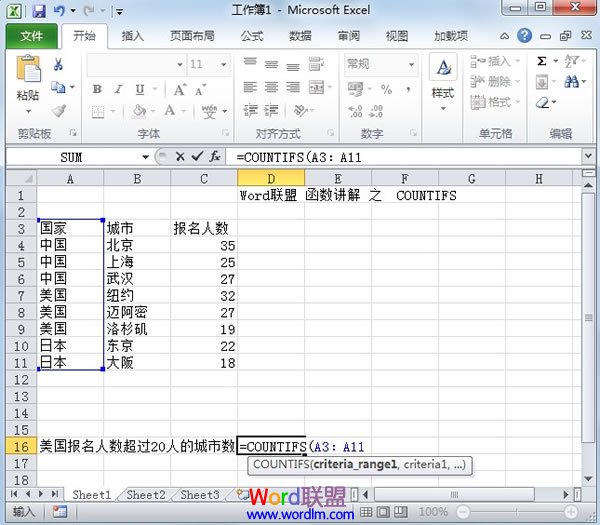Click the Paste icon in clipboard group

coord(28,78)
